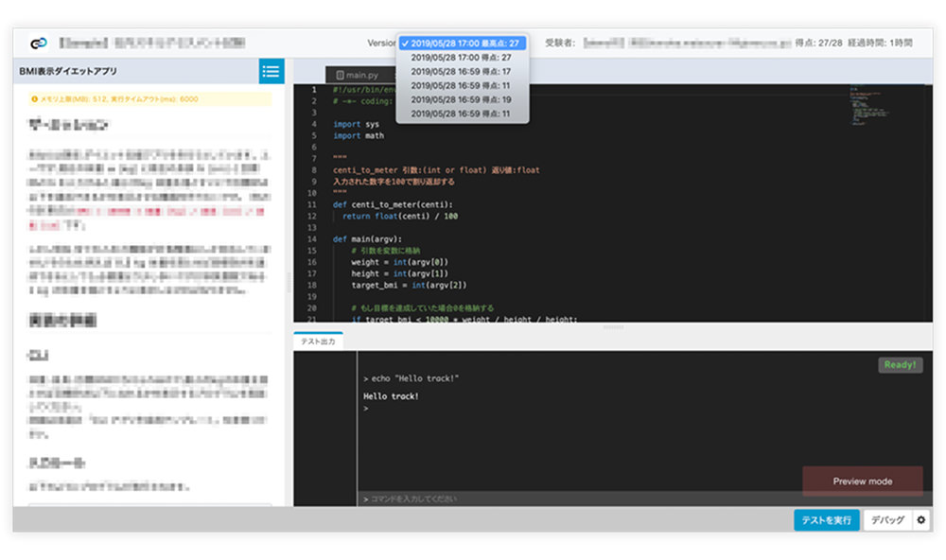Open the question list menu icon

pyautogui.click(x=272, y=71)
